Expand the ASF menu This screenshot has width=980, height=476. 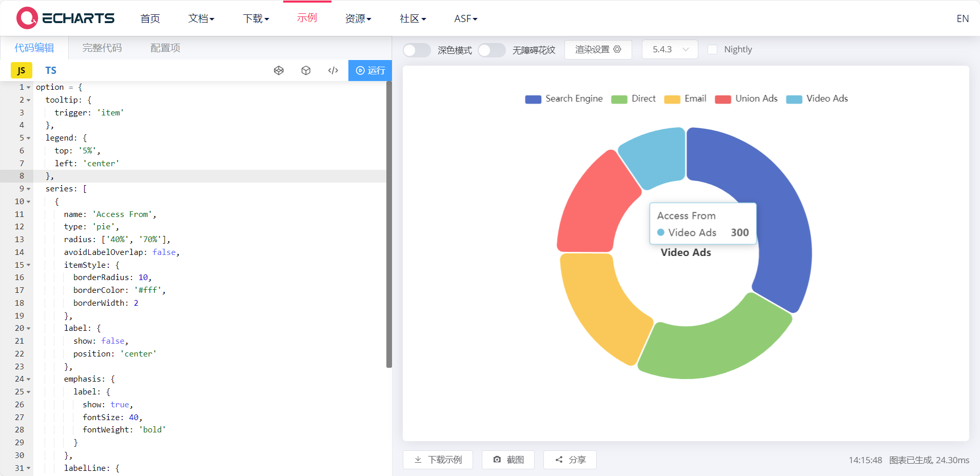[x=466, y=18]
